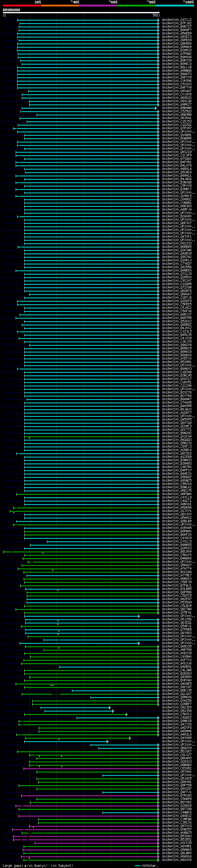Select hit label UniRef100_Q29HL5
The height and width of the screenshot is (868, 197).
coord(177,196)
